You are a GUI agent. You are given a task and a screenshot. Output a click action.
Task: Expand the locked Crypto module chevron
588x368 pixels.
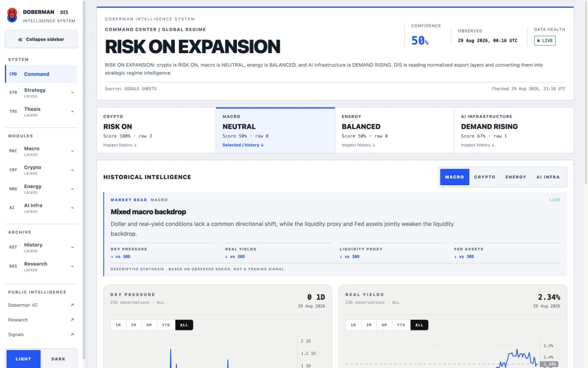(72, 170)
